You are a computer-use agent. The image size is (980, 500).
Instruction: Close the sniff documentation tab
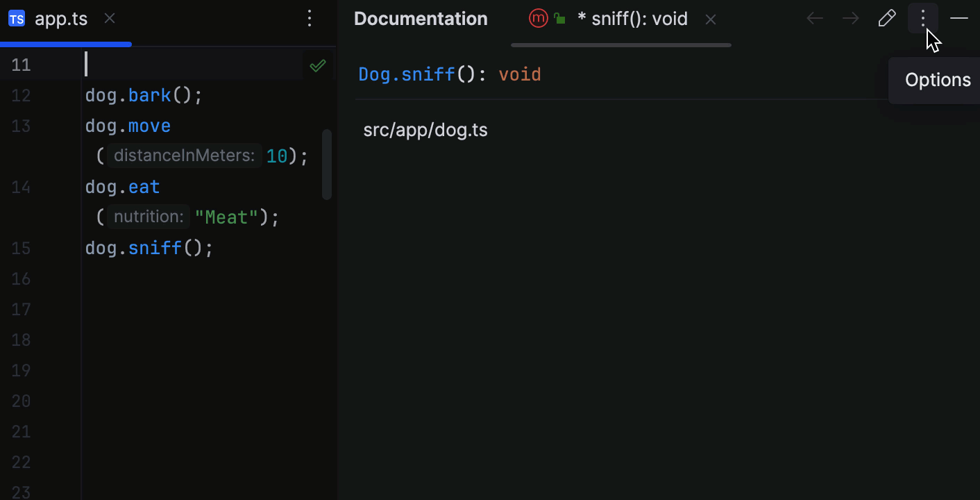pyautogui.click(x=710, y=19)
